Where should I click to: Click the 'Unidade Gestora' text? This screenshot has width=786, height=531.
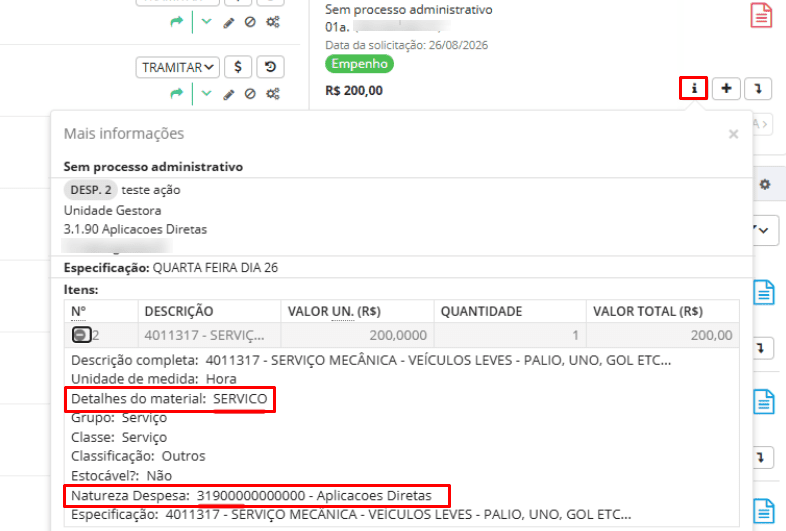[112, 211]
